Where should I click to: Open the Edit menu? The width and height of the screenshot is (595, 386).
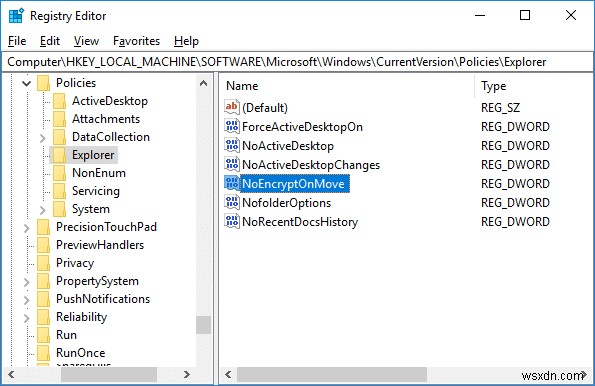(x=50, y=41)
